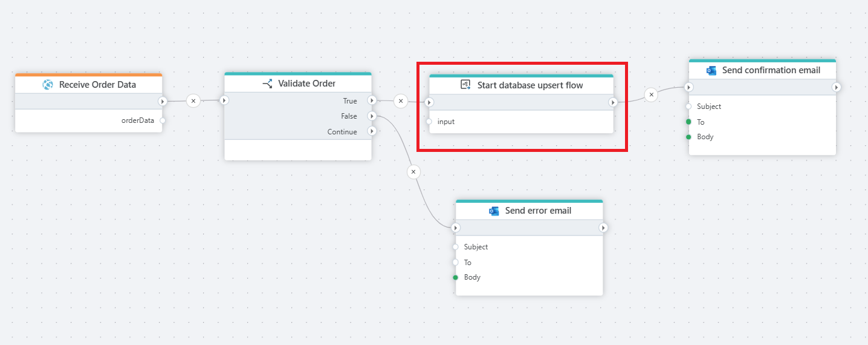Remove connection from True to upsert flow
Viewport: 868px width, 345px height.
click(x=400, y=101)
